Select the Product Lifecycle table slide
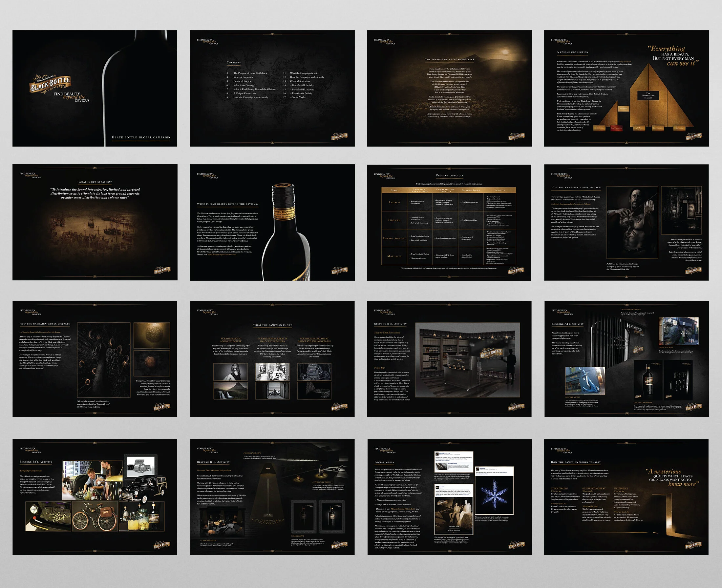722x588 pixels. [449, 222]
